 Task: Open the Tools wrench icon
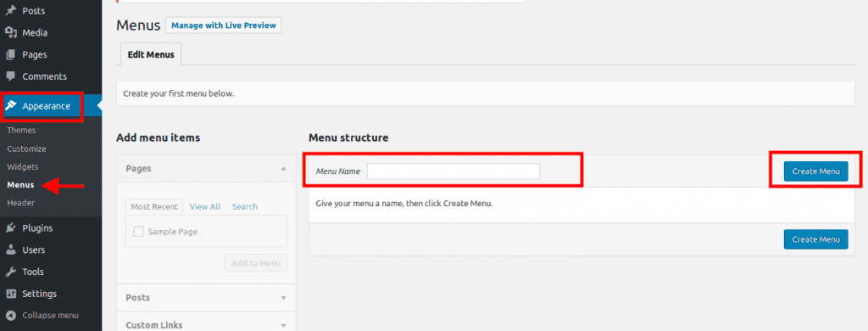tap(10, 272)
